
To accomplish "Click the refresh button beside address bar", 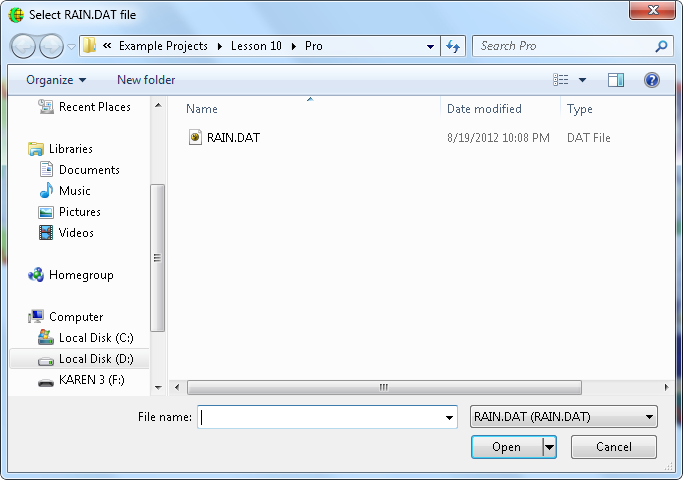I will [x=454, y=46].
